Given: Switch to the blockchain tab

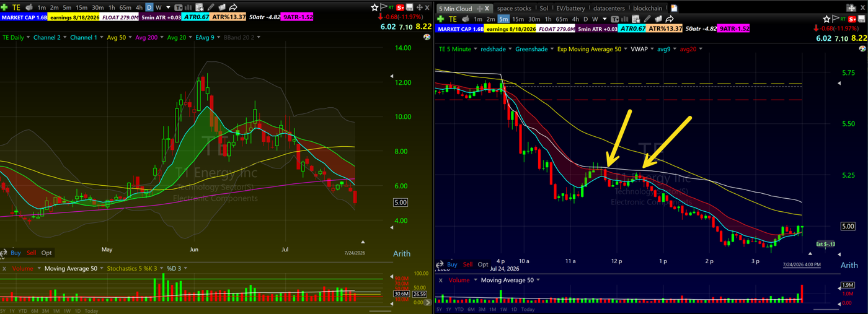Looking at the screenshot, I should coord(647,8).
